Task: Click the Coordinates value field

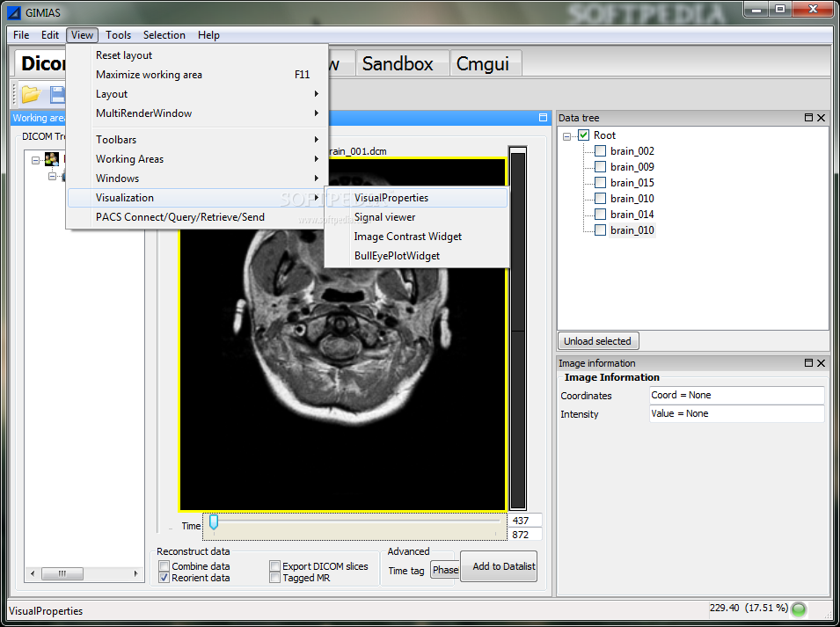Action: click(736, 395)
